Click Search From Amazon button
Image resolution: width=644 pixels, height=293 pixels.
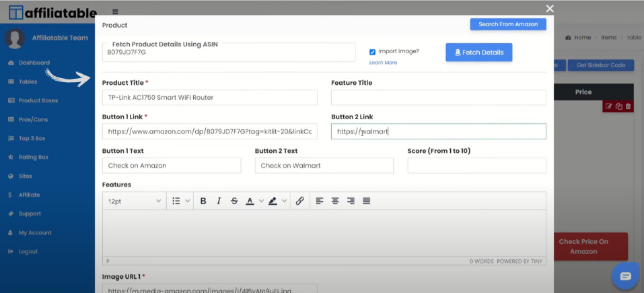[508, 24]
